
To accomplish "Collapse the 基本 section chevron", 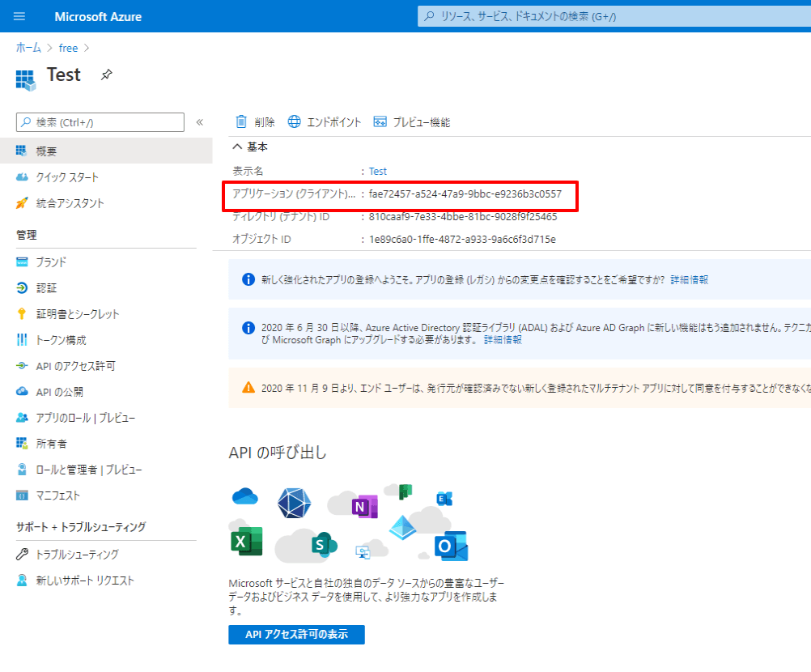I will pyautogui.click(x=237, y=147).
